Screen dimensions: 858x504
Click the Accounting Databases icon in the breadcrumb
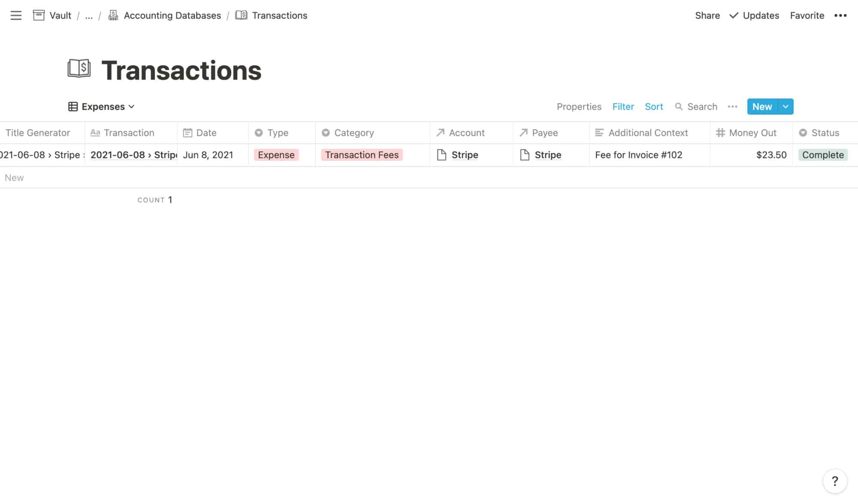coord(113,15)
